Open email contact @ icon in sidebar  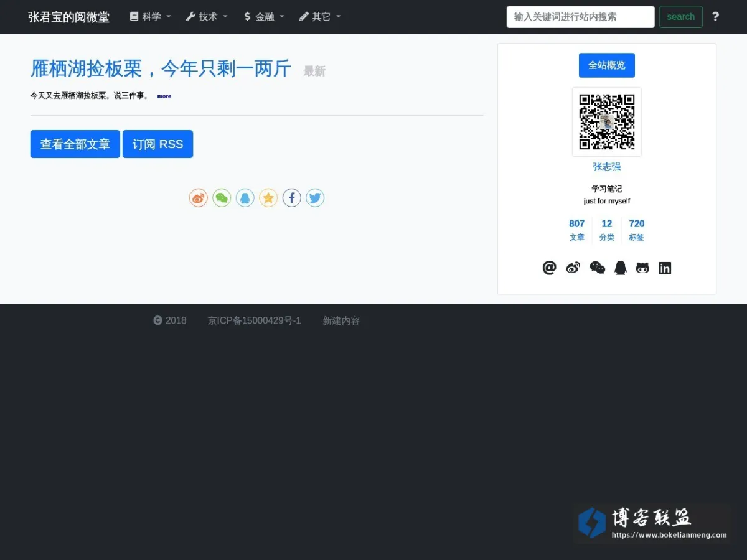pyautogui.click(x=549, y=268)
